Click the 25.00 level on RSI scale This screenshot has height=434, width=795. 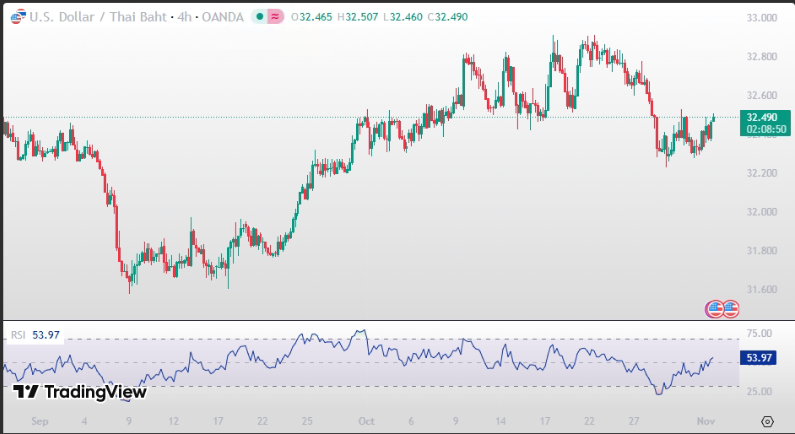pyautogui.click(x=760, y=391)
